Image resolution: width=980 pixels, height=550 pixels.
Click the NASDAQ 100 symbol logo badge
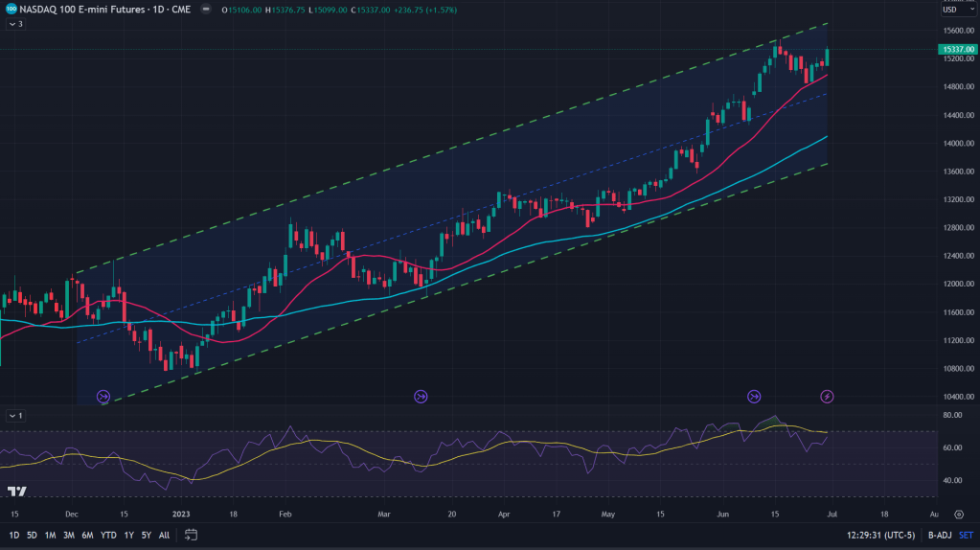tap(10, 10)
